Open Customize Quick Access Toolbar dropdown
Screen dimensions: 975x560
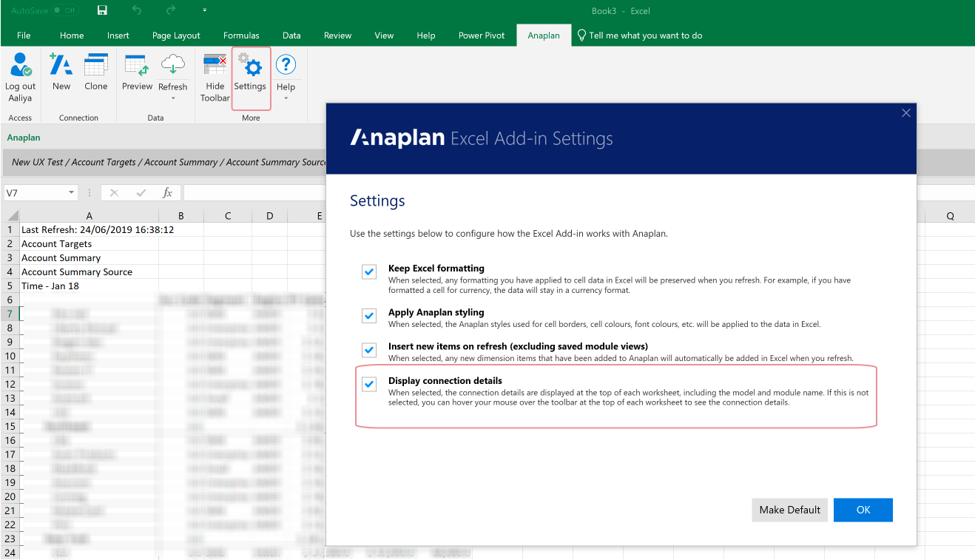205,10
